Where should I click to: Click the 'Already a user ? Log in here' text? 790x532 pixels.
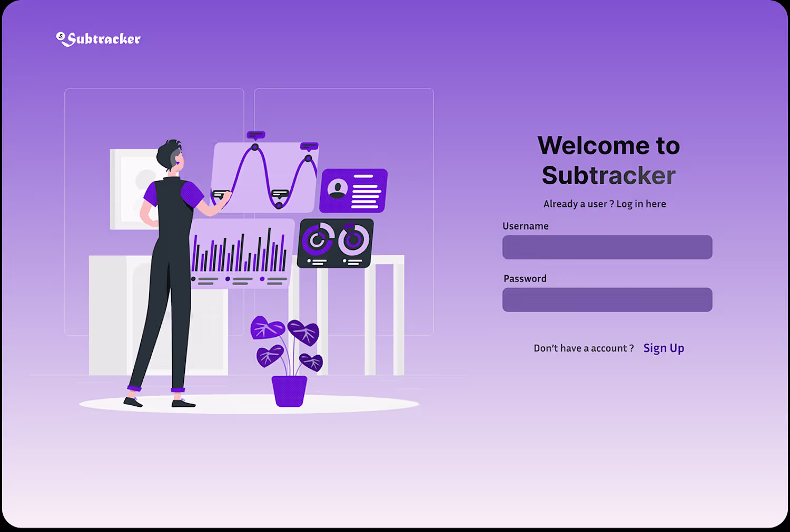point(605,204)
